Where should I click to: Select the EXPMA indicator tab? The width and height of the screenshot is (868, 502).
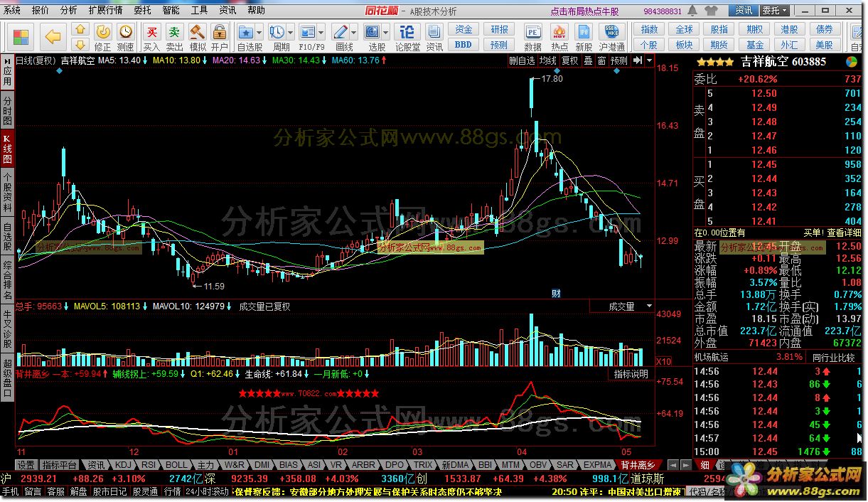tap(596, 464)
